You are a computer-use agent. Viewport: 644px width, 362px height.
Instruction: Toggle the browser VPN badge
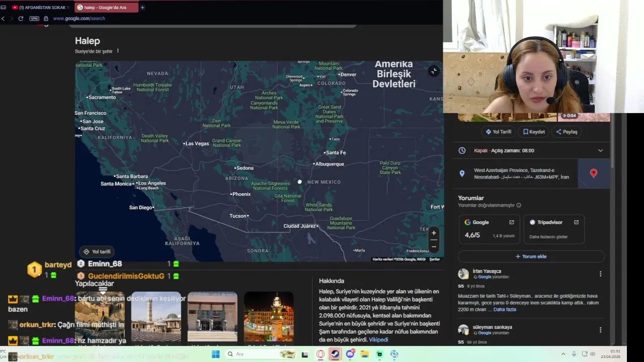coord(34,19)
